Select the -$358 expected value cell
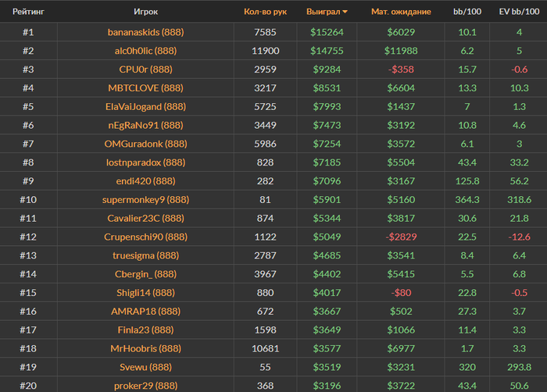Image resolution: width=547 pixels, height=392 pixels. pyautogui.click(x=401, y=69)
